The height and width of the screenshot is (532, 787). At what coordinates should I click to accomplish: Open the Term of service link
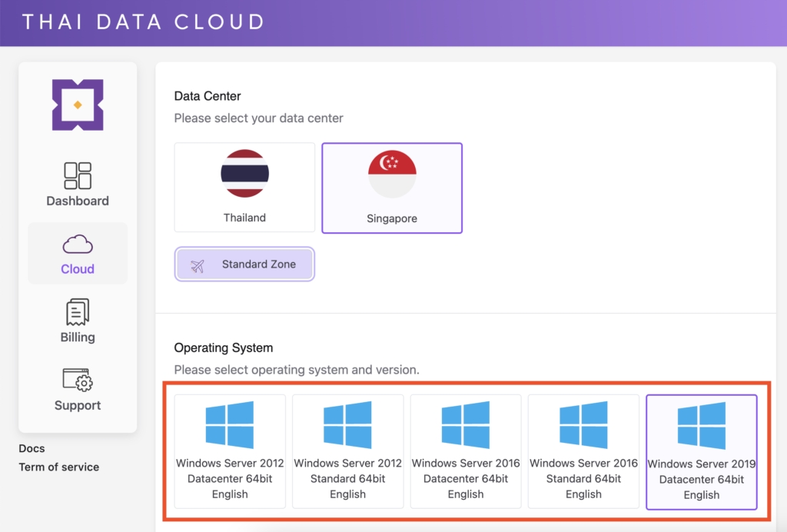click(x=59, y=467)
